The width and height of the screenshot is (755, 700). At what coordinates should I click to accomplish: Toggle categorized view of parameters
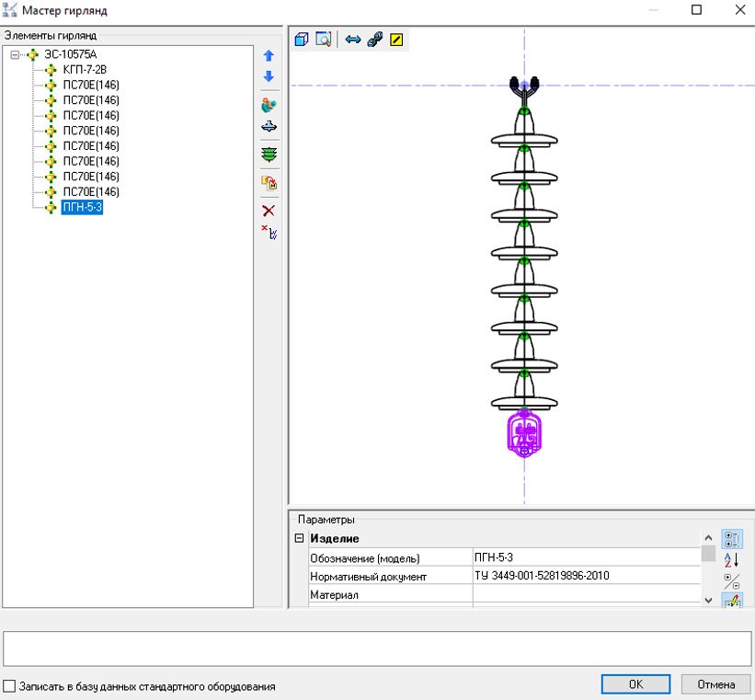pos(733,537)
